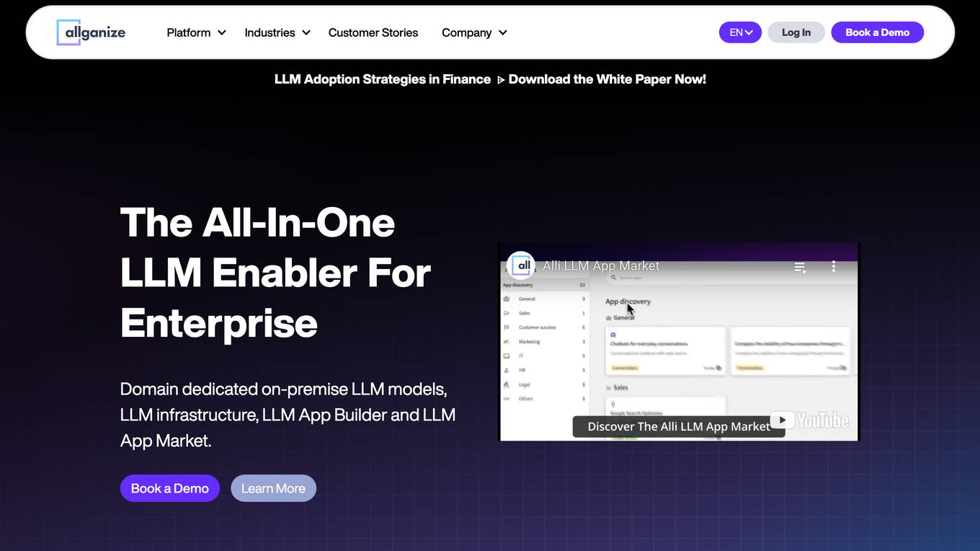Click the Allganize logo in the header

click(91, 32)
